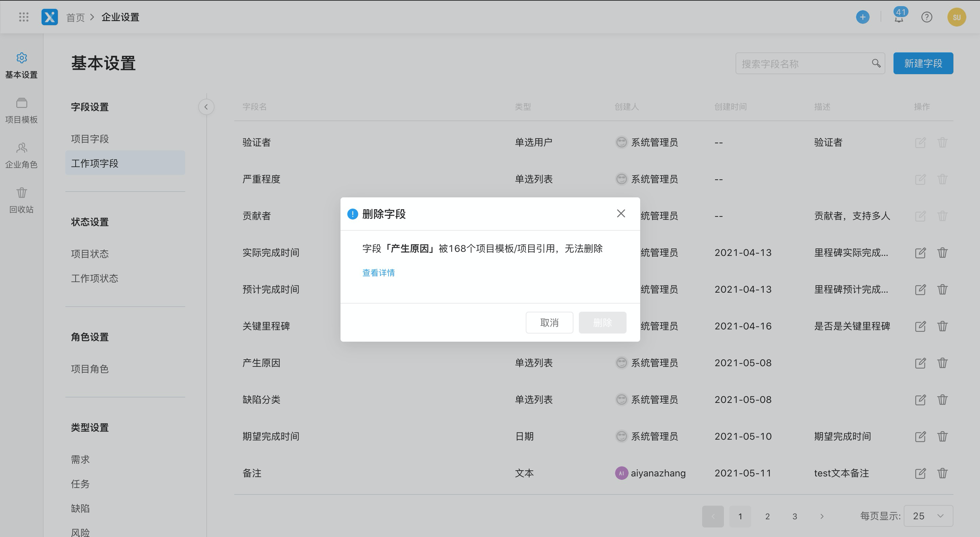980x537 pixels.
Task: Click the aiyanazhang creator cell
Action: click(650, 473)
